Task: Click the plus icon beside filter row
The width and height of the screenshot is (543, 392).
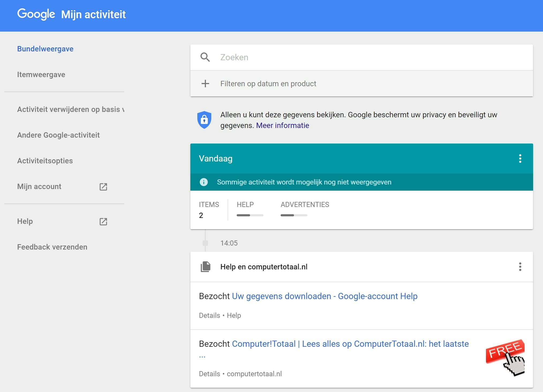Action: (205, 84)
